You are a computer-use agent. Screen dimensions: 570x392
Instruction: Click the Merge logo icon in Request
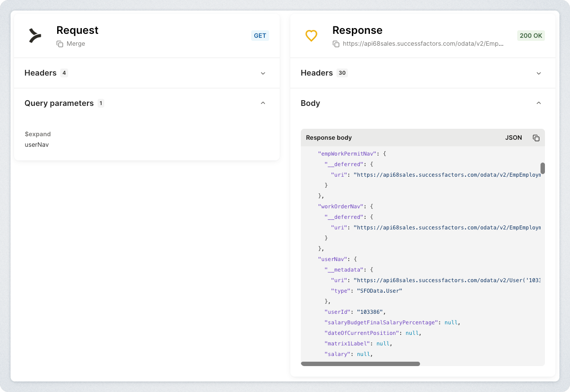[x=35, y=36]
